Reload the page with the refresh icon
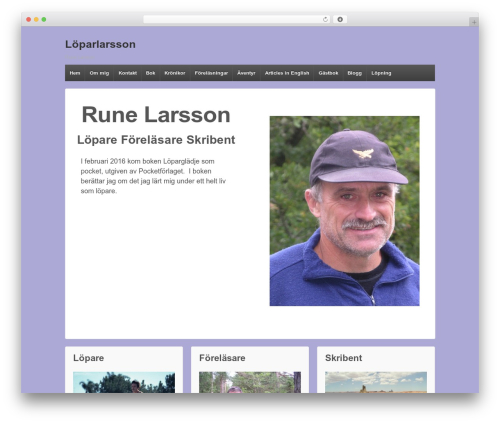Image resolution: width=500 pixels, height=423 pixels. 325,20
